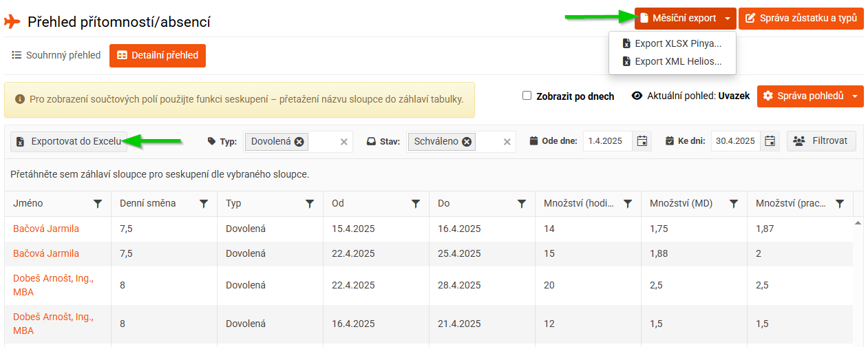Sort by the Denní směna column header

(x=147, y=204)
